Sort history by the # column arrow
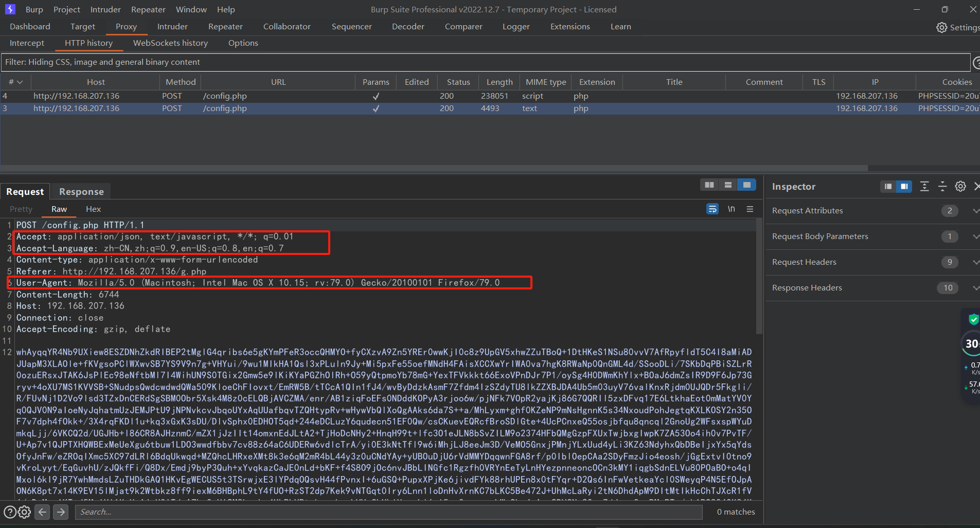Image resolution: width=980 pixels, height=528 pixels. pyautogui.click(x=20, y=82)
